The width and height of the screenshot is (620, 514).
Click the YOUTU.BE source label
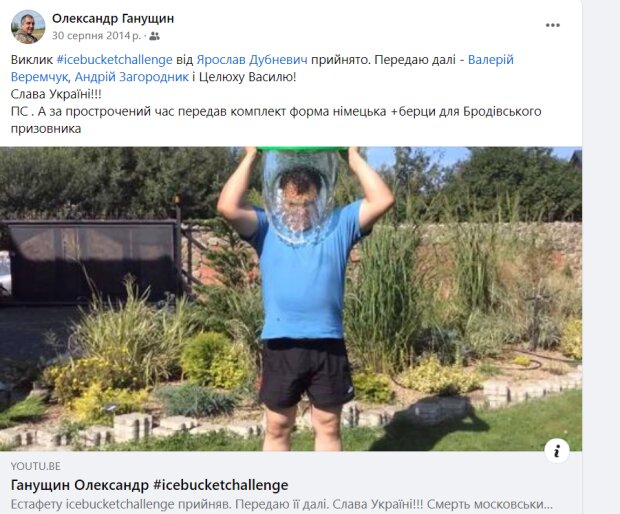tap(36, 467)
